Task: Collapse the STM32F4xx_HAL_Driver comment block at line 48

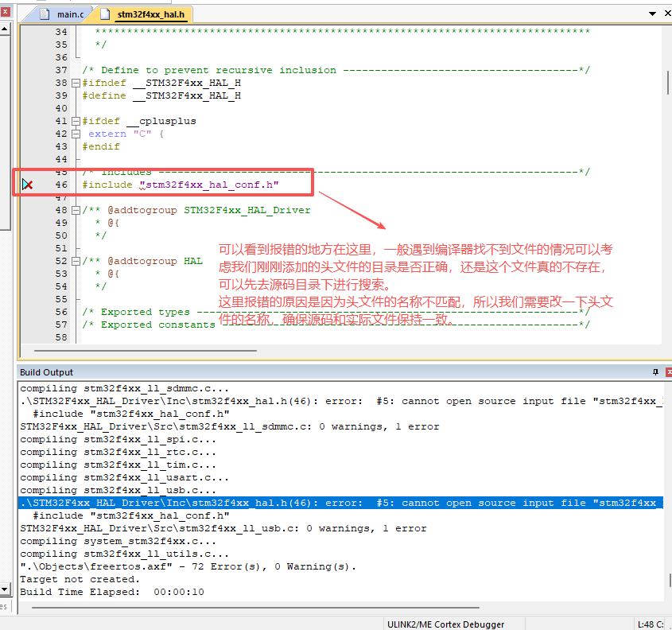Action: pyautogui.click(x=76, y=210)
